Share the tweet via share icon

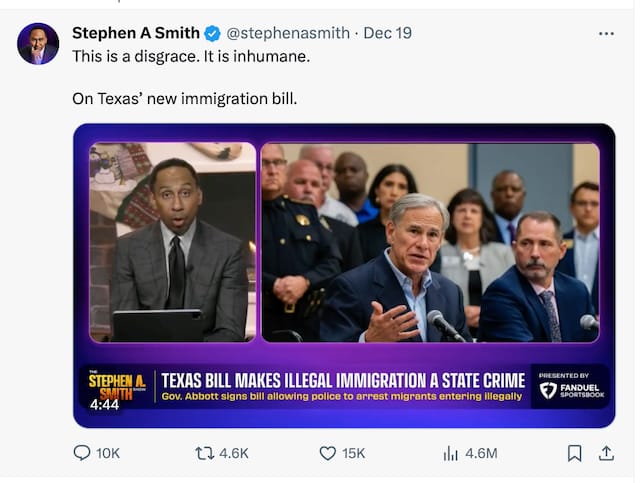pyautogui.click(x=606, y=453)
